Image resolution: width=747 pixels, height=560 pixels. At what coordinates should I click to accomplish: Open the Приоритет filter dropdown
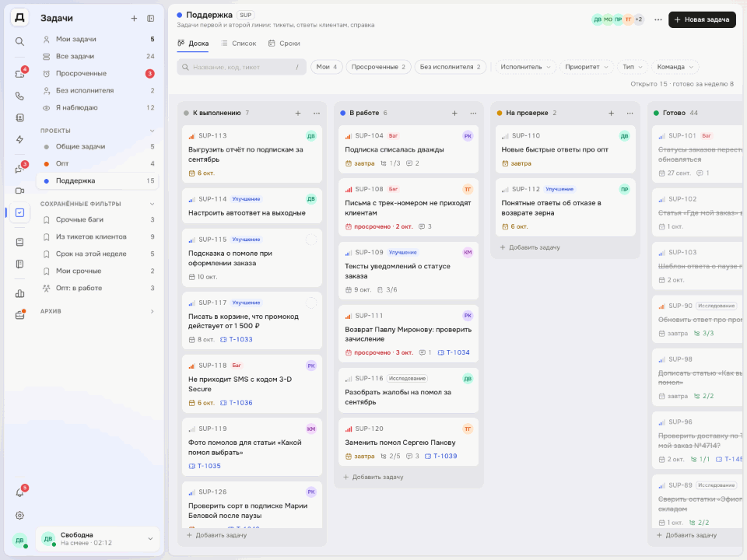tap(587, 67)
